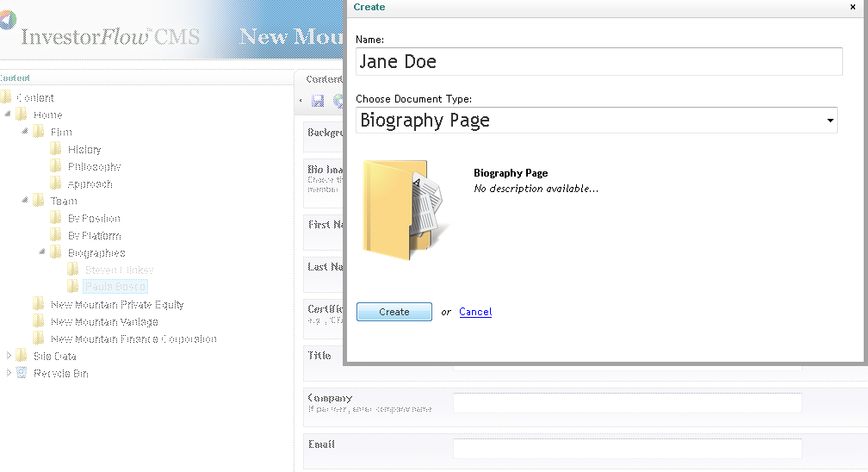Click the folder icon beside Team
868x472 pixels.
coord(38,201)
